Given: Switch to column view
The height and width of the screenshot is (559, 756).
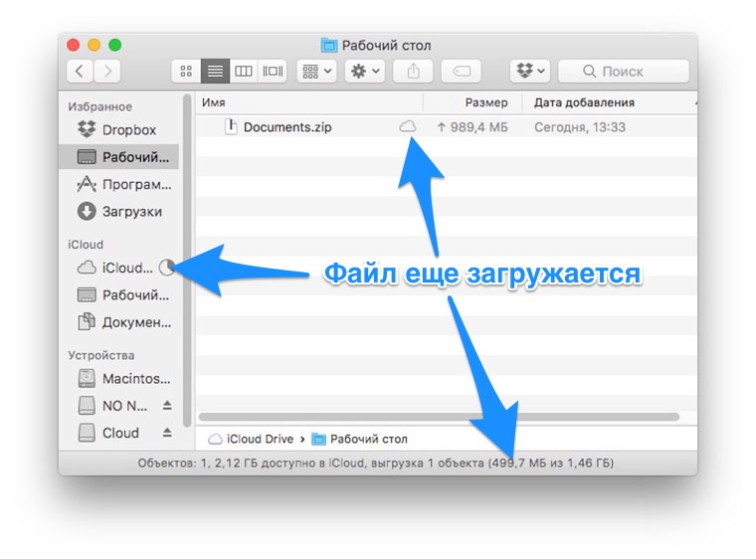Looking at the screenshot, I should pyautogui.click(x=244, y=72).
